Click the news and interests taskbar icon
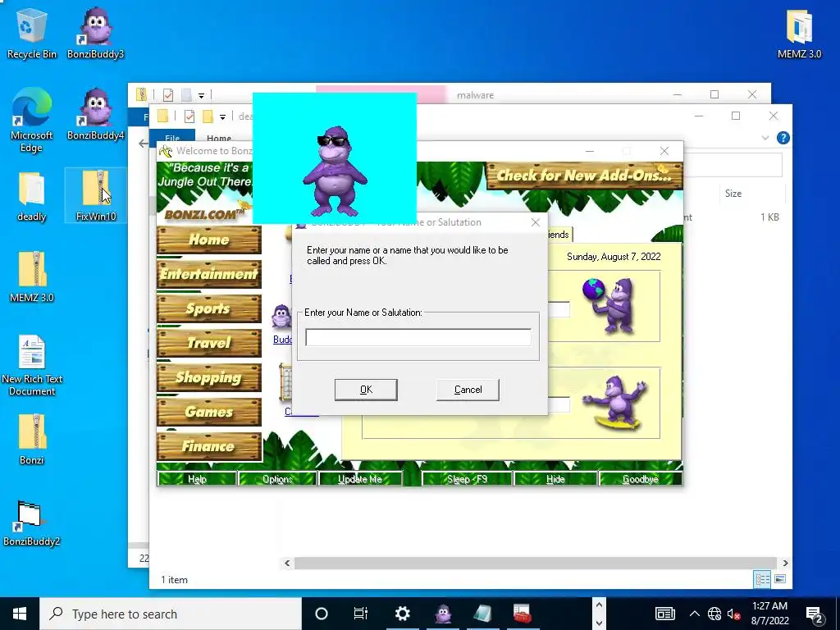Screen dimensions: 840x630 664,614
